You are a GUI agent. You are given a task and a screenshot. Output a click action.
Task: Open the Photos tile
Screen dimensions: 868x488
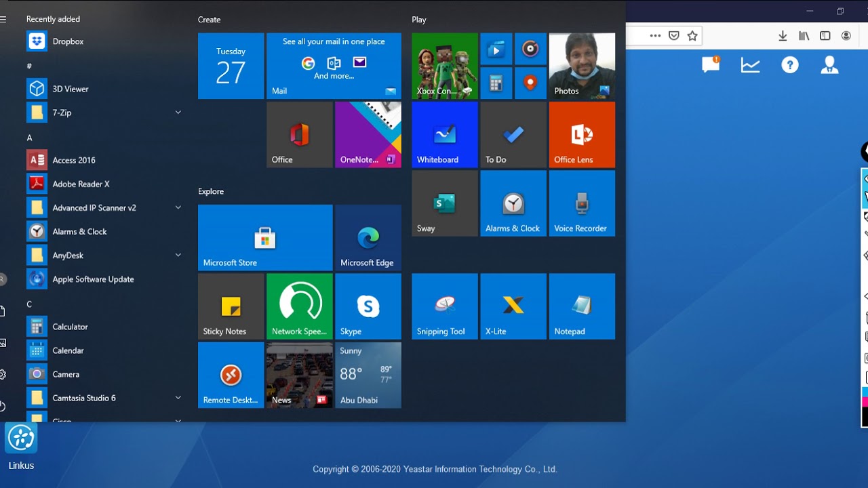point(582,66)
